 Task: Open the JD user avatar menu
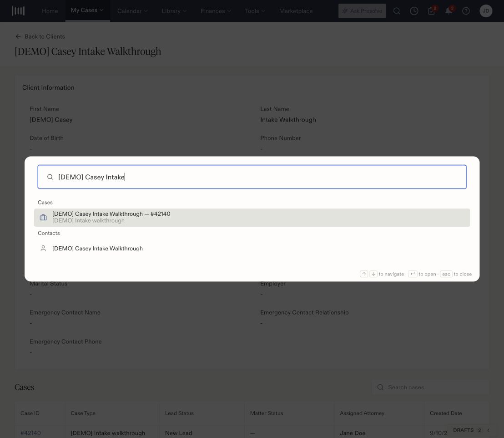[486, 11]
